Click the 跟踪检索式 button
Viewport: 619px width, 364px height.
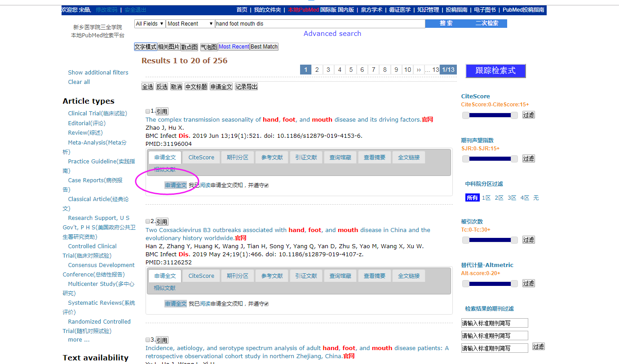click(x=495, y=70)
